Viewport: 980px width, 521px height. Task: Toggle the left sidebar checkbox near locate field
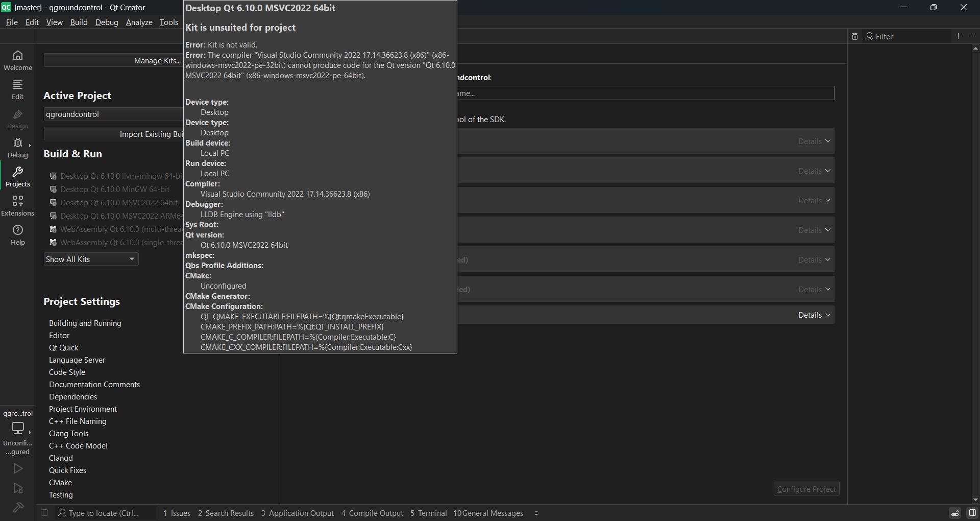[44, 512]
